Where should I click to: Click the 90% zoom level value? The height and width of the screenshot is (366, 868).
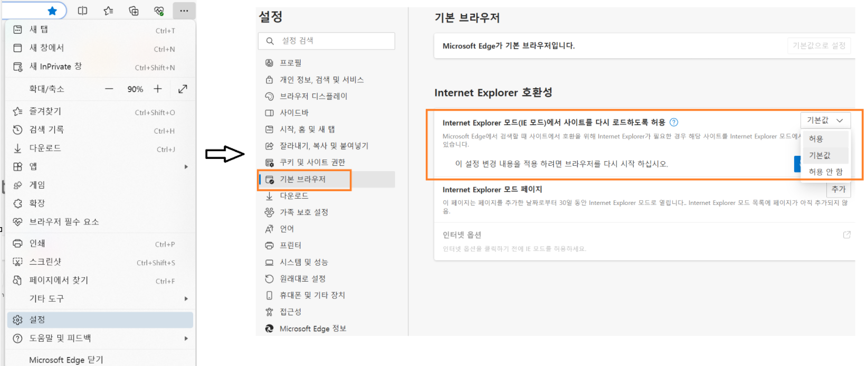(135, 89)
